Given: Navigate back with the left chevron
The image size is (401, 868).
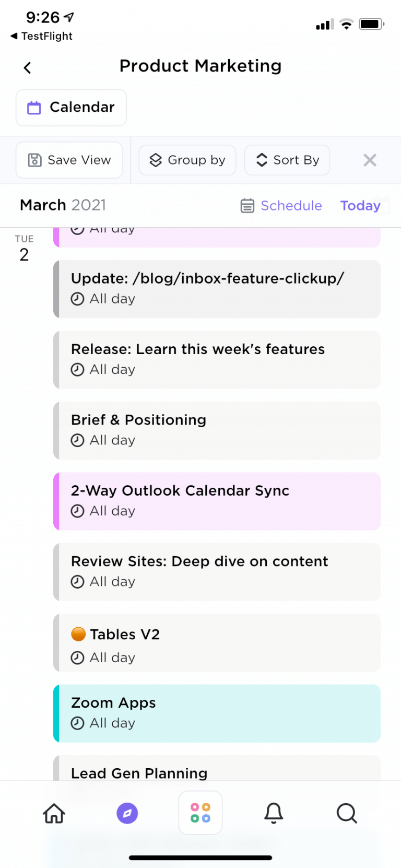Looking at the screenshot, I should tap(27, 67).
